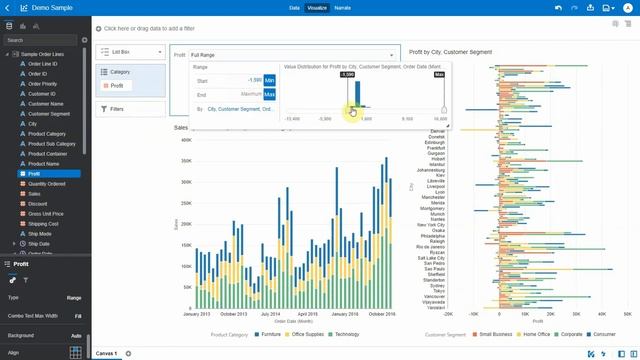640x360 pixels.
Task: Click the Align grid picker
Action: pyautogui.click(x=76, y=353)
